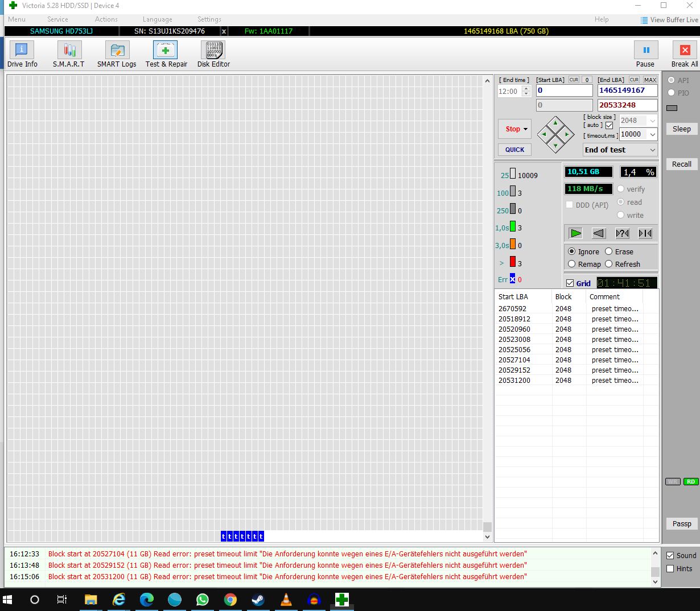Screen dimensions: 700x611
Task: Open the Service menu
Action: tap(57, 19)
